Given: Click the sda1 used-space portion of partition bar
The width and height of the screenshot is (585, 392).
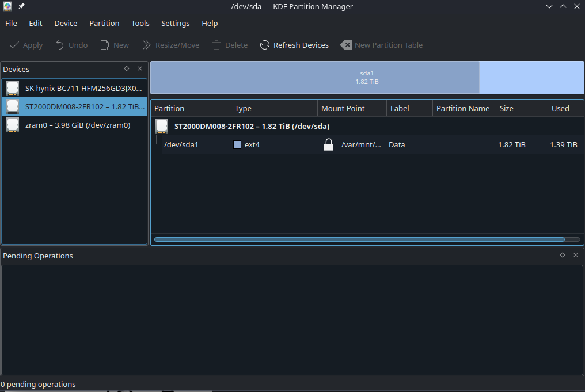Looking at the screenshot, I should (315, 78).
